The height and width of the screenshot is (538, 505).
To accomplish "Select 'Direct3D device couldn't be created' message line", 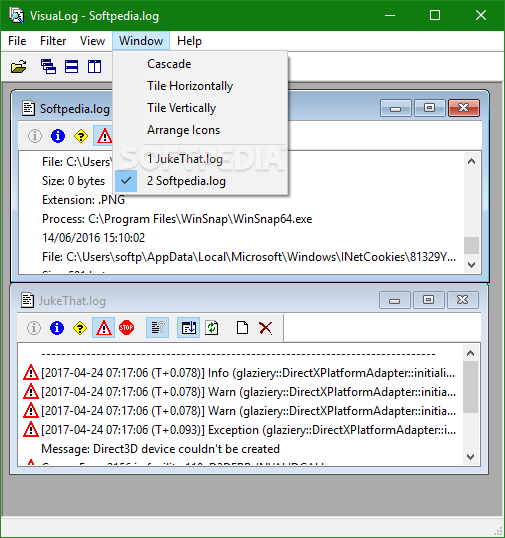I will 160,449.
